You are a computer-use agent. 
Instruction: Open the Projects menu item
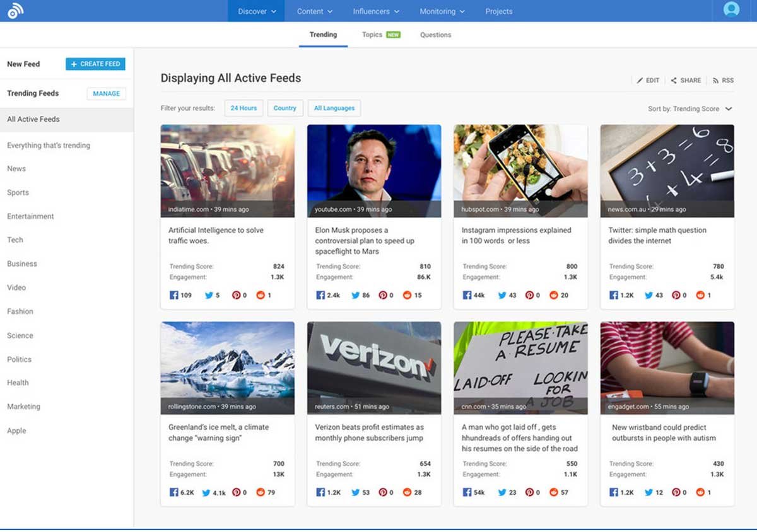pyautogui.click(x=499, y=11)
